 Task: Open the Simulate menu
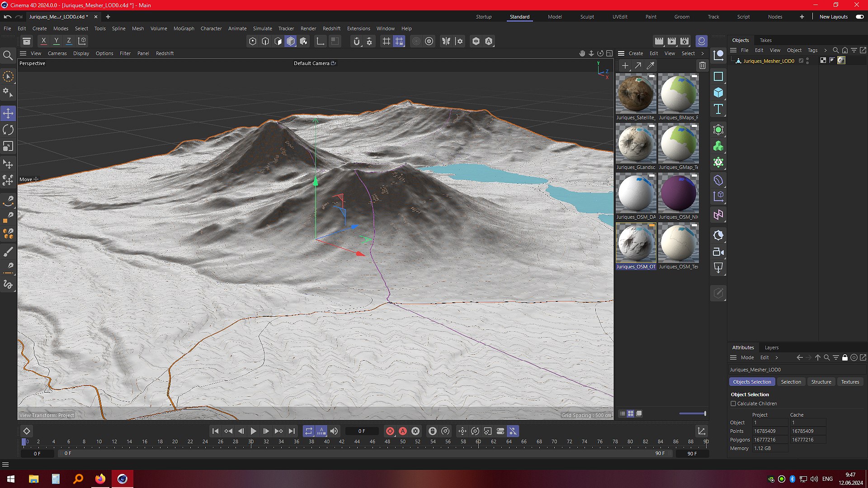pos(262,28)
